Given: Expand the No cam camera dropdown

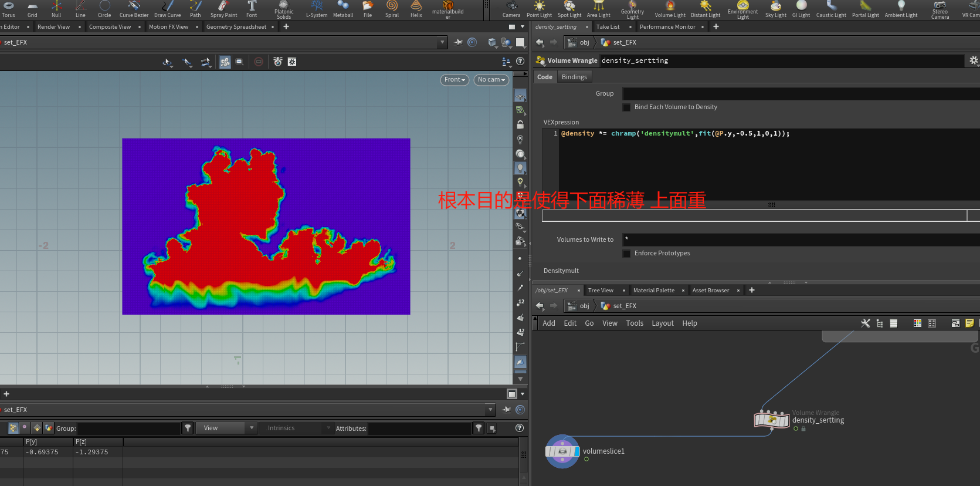Looking at the screenshot, I should pyautogui.click(x=491, y=80).
